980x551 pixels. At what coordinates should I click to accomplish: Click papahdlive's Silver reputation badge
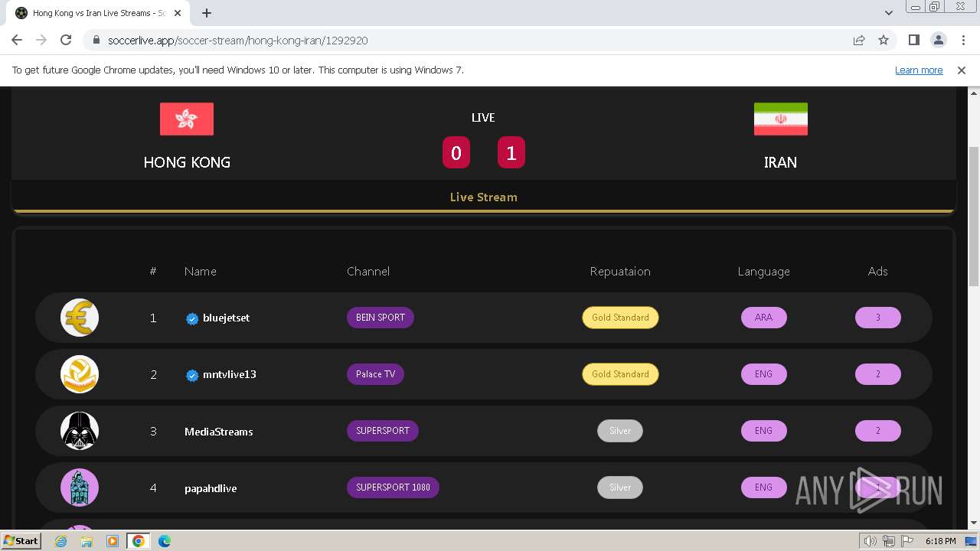tap(620, 487)
